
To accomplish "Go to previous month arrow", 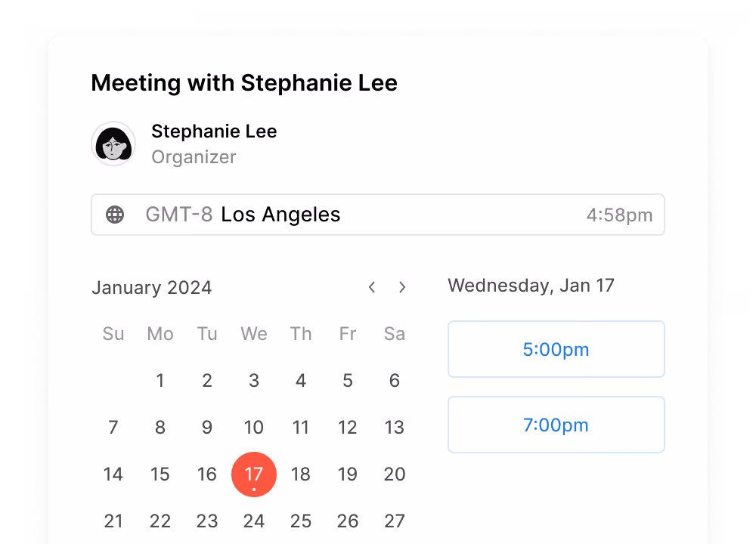I will click(x=372, y=287).
